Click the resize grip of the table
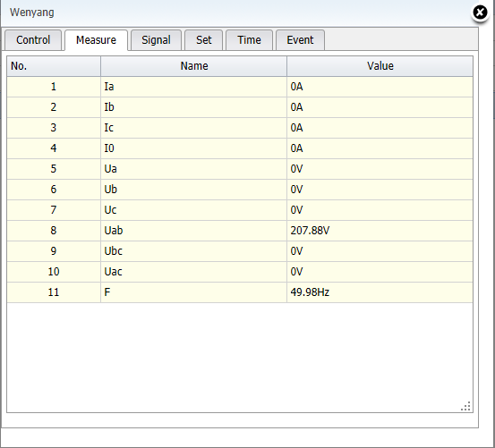The width and height of the screenshot is (495, 448). pyautogui.click(x=466, y=406)
